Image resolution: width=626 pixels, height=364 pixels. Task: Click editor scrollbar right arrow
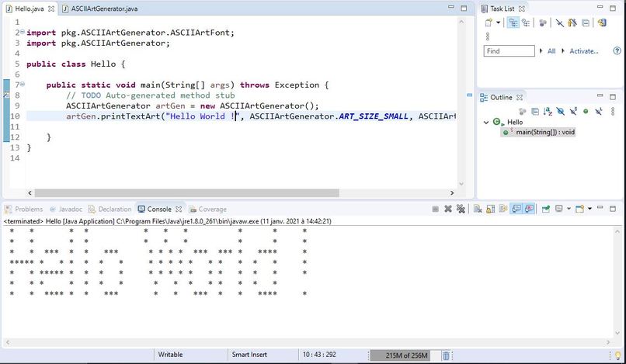coord(452,192)
